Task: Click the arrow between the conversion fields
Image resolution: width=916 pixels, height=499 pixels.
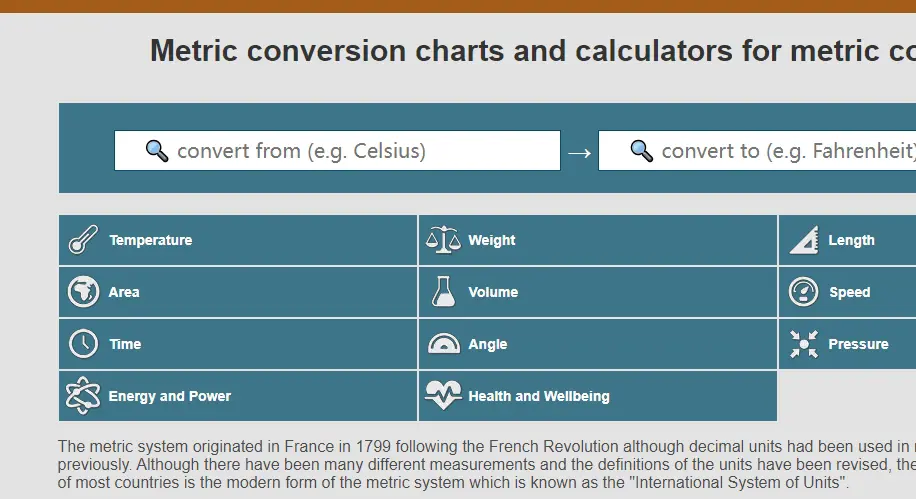Action: point(579,153)
